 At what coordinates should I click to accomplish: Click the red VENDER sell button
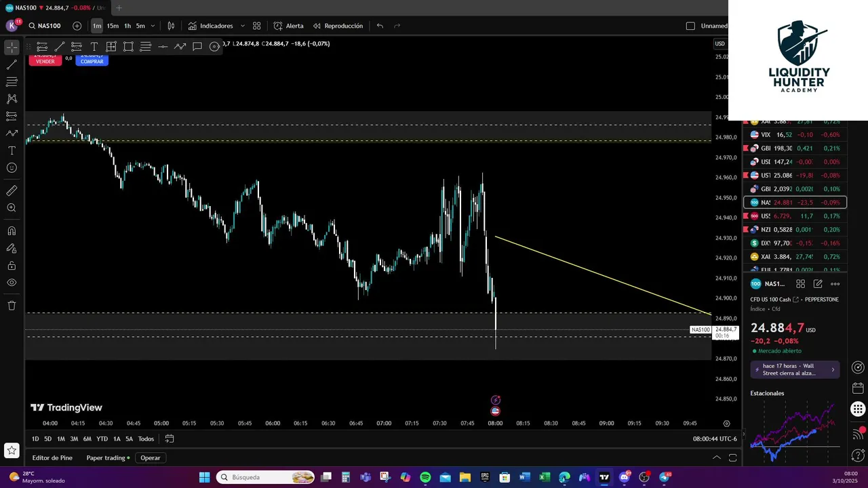[45, 60]
